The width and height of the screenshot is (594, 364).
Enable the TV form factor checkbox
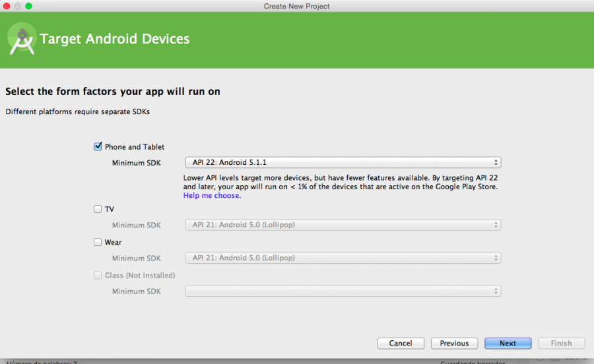pos(98,209)
